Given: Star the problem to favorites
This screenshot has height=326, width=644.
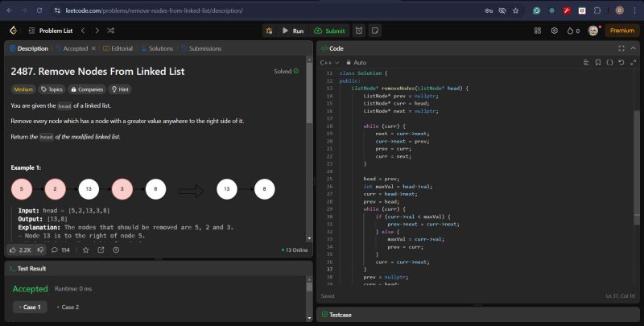Looking at the screenshot, I should pyautogui.click(x=85, y=250).
